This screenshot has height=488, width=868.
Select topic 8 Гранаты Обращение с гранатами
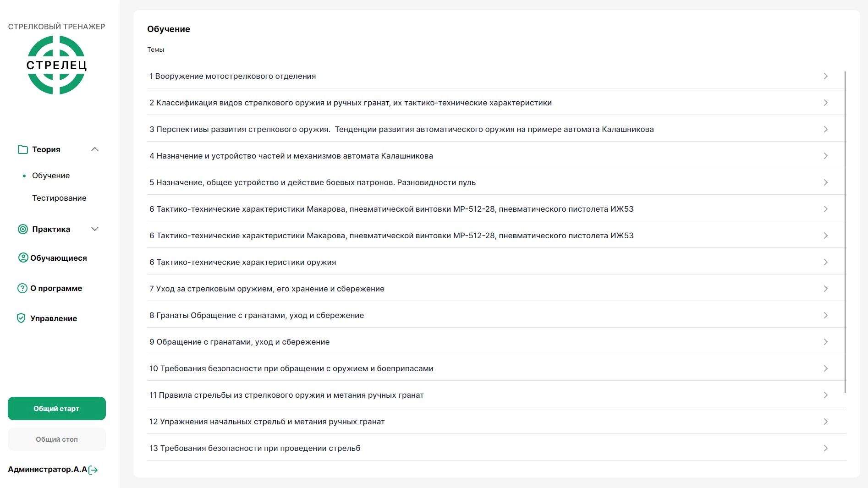pyautogui.click(x=496, y=315)
